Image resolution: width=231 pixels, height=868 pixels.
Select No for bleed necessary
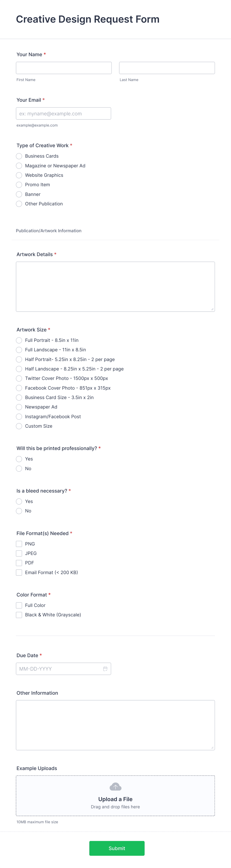[x=19, y=511]
